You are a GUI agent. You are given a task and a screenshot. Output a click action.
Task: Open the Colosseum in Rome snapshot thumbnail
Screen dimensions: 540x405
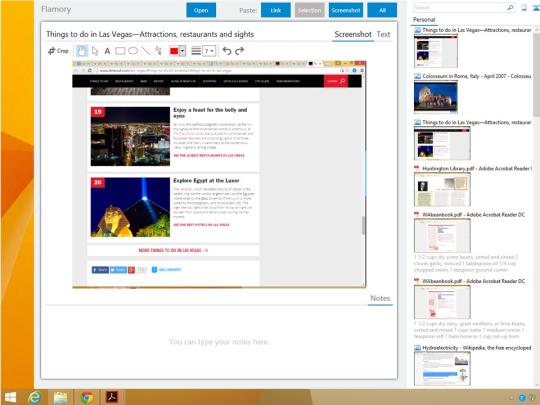[x=436, y=97]
